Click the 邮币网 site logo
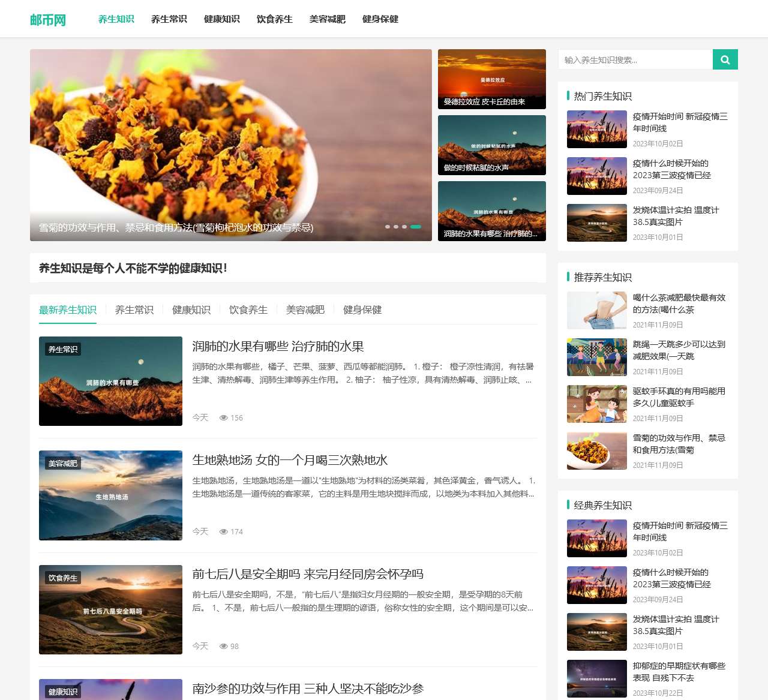The image size is (768, 700). [48, 19]
